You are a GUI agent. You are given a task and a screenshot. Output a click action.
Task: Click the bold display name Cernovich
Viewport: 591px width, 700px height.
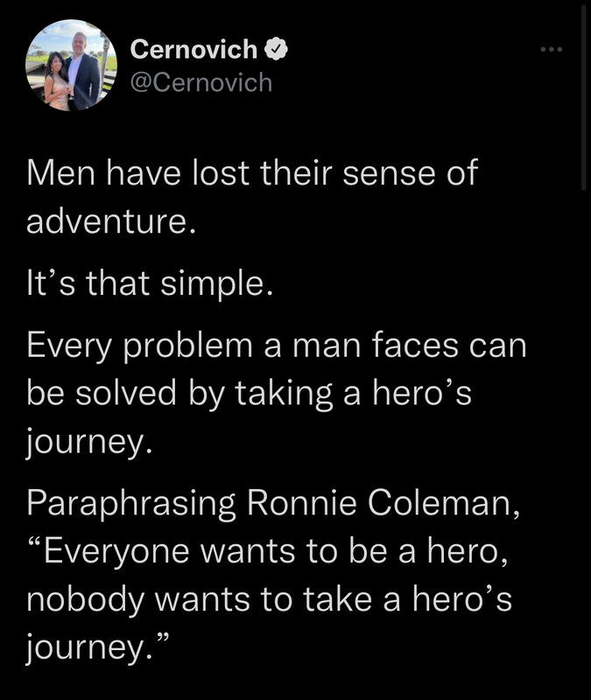tap(193, 49)
